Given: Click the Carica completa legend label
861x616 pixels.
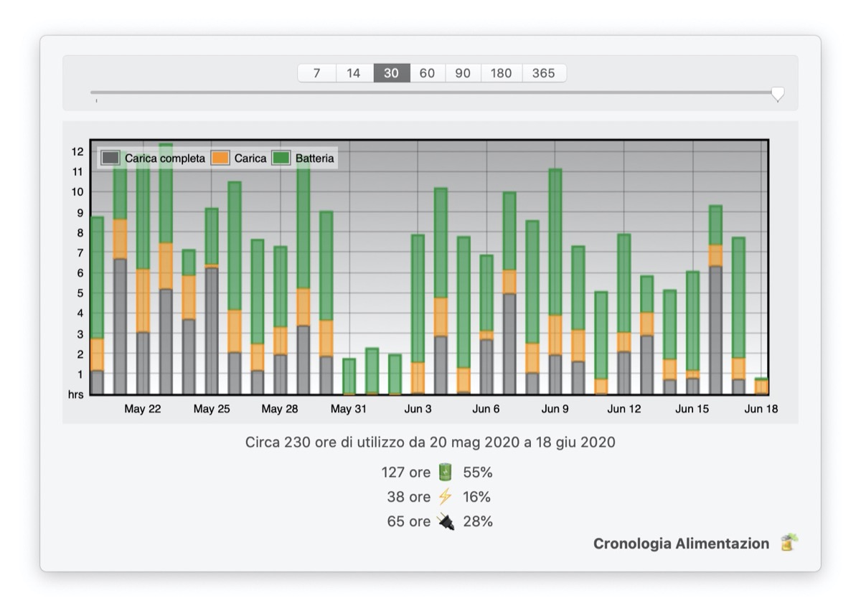Looking at the screenshot, I should [x=165, y=158].
